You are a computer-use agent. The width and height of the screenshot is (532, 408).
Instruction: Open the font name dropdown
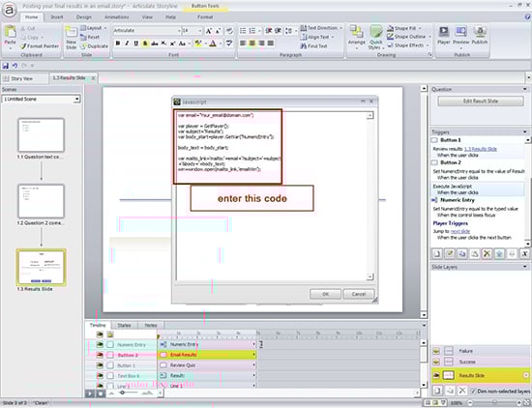pos(179,31)
